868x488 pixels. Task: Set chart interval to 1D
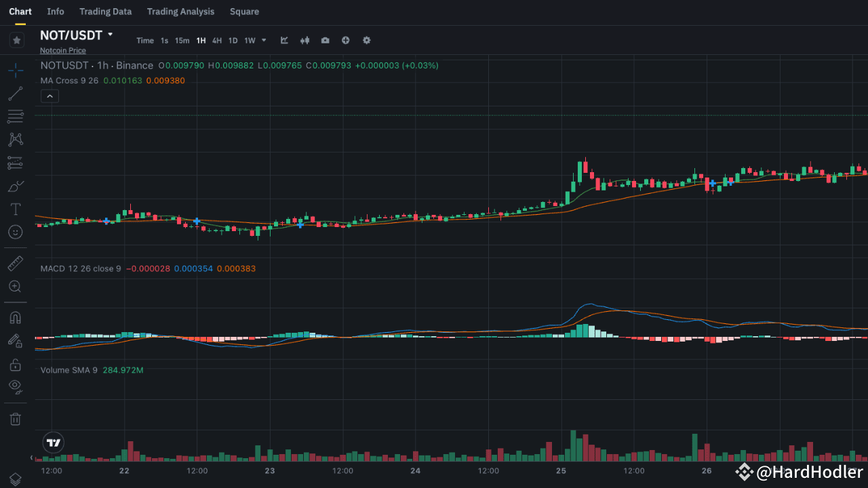point(233,40)
